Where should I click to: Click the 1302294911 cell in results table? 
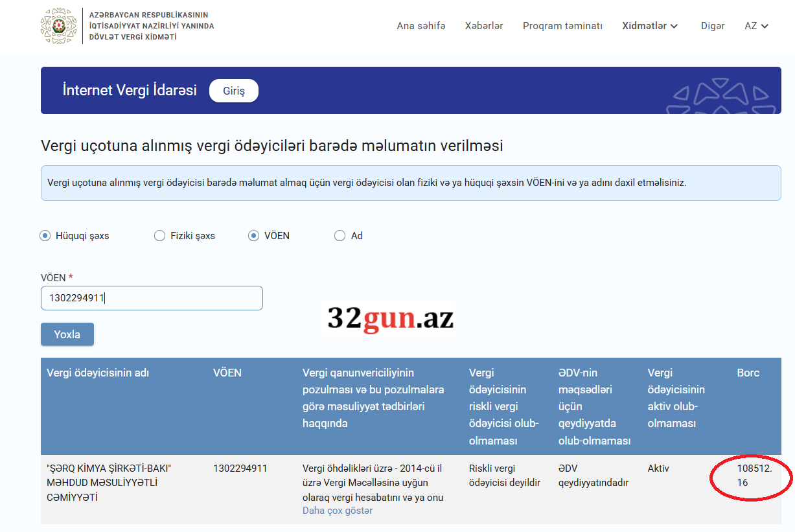(240, 468)
